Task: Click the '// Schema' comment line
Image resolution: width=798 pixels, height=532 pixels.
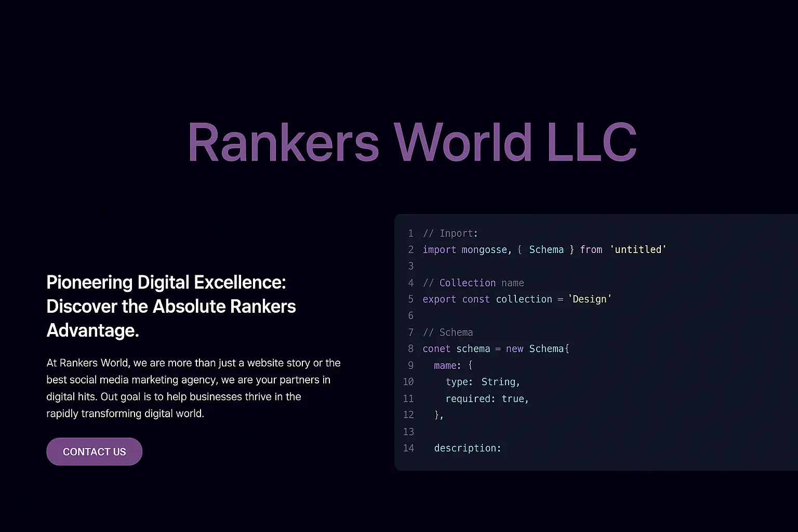Action: pyautogui.click(x=447, y=332)
